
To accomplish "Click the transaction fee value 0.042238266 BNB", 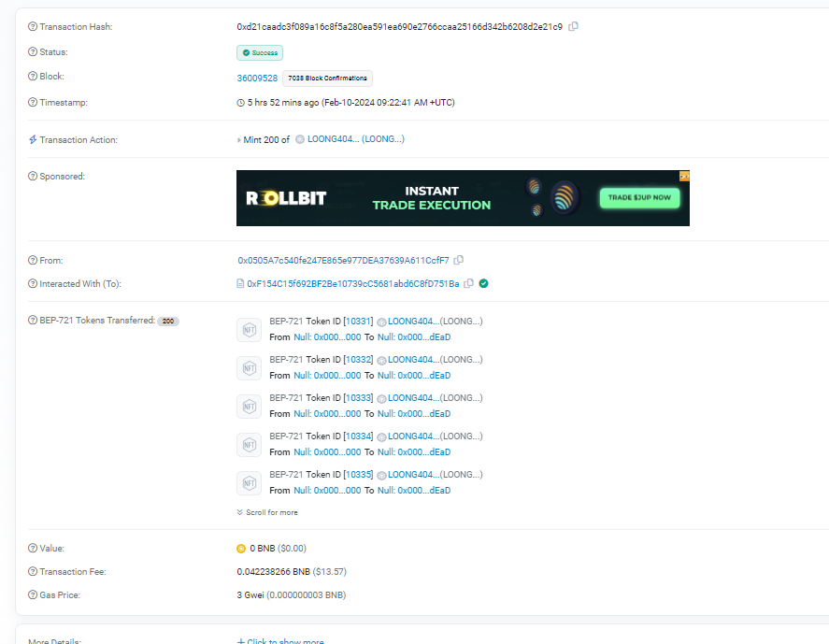I will 273,572.
